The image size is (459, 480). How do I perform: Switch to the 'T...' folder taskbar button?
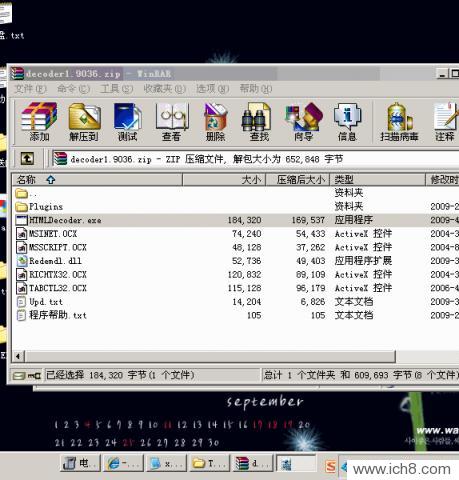point(210,464)
